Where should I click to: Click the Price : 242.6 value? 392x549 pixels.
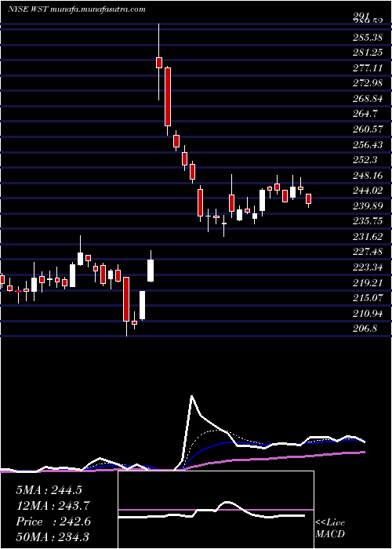[53, 522]
